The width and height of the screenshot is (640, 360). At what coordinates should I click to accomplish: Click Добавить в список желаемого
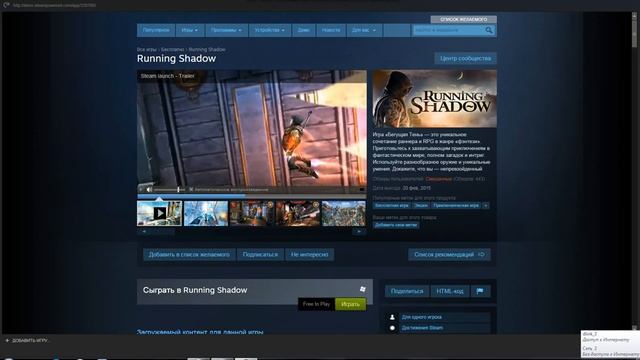(x=189, y=254)
